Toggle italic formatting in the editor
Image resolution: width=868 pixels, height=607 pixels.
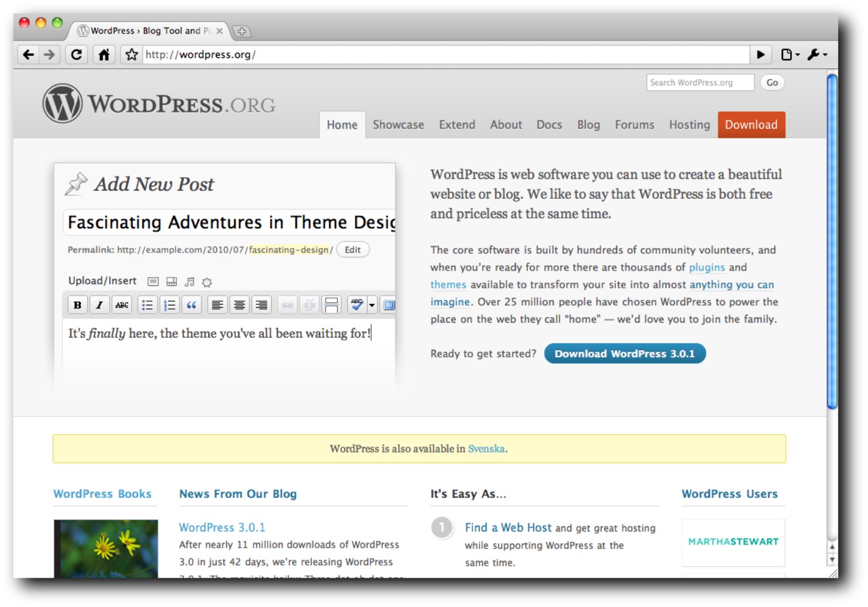coord(99,305)
